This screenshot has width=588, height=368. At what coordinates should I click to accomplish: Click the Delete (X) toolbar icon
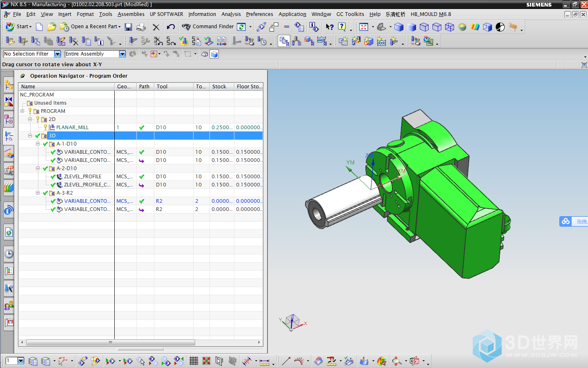156,27
